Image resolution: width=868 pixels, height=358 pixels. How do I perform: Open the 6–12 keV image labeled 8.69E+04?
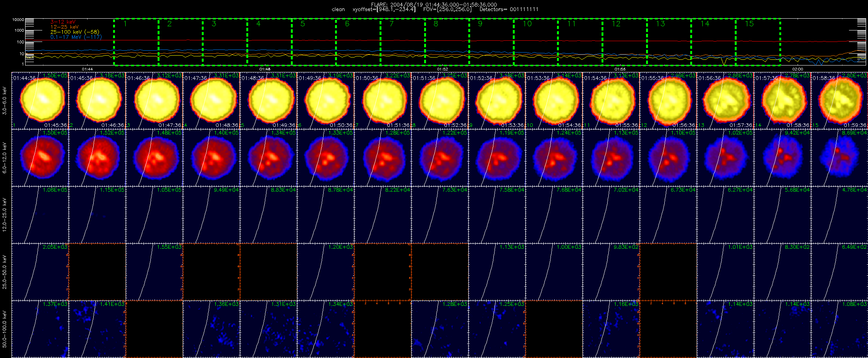pos(839,158)
